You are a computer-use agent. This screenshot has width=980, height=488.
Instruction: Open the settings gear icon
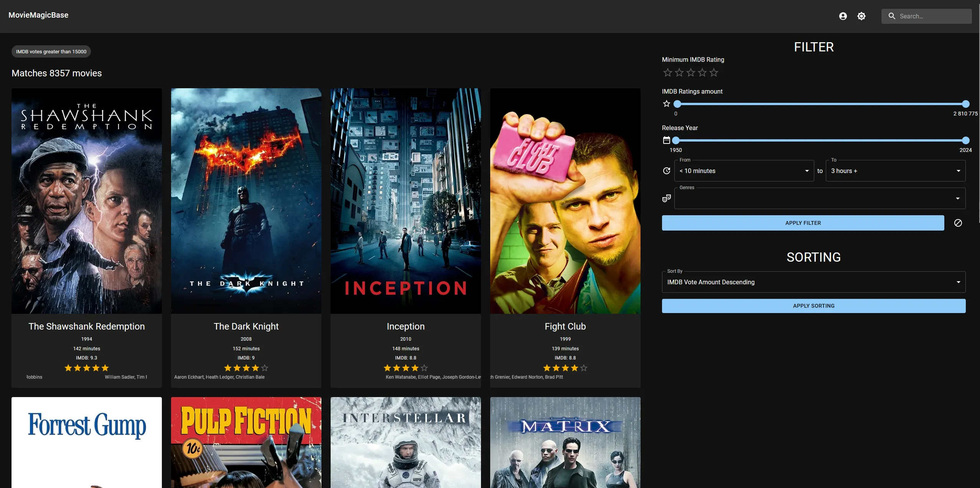click(x=861, y=16)
